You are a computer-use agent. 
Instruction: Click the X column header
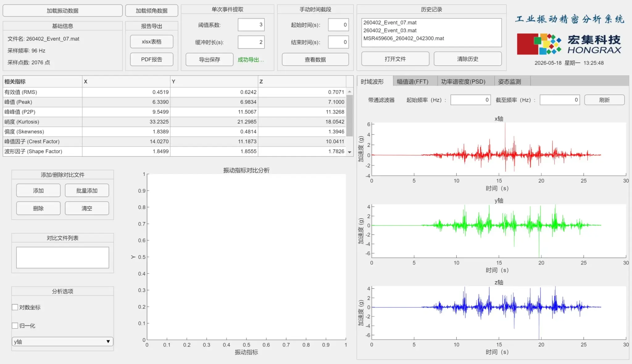[x=126, y=81]
